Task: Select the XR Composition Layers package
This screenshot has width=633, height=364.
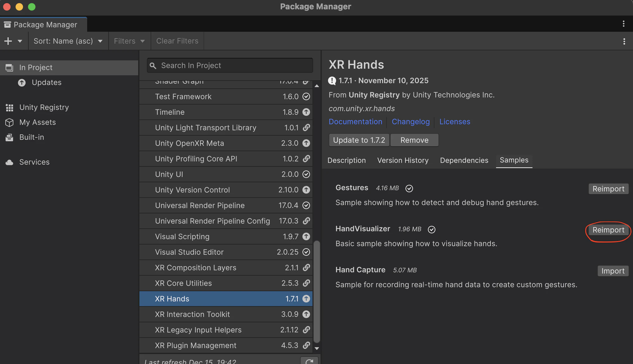Action: [226, 268]
